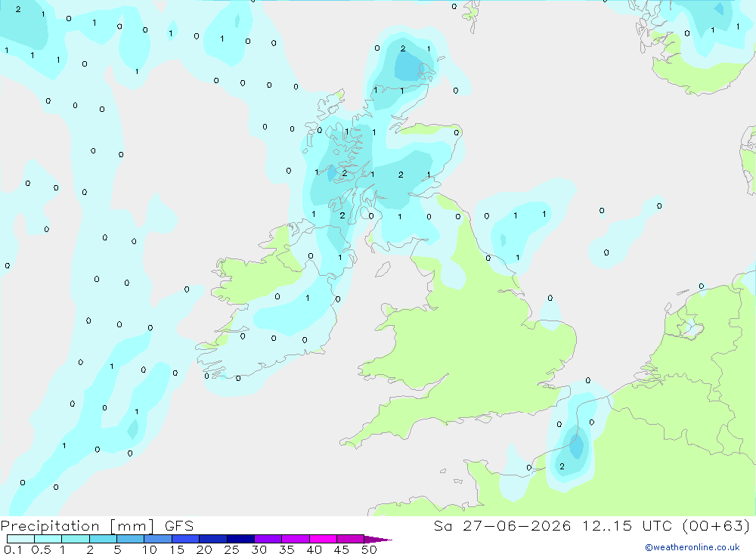The height and width of the screenshot is (554, 756).
Task: Select the 40–45 mm magenta legend swatch
Action: pyautogui.click(x=323, y=539)
